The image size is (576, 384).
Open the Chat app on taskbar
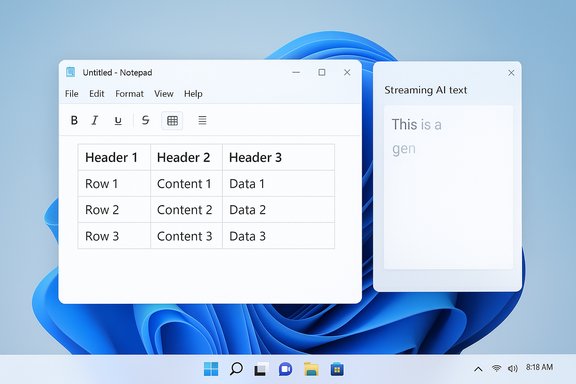pos(285,369)
